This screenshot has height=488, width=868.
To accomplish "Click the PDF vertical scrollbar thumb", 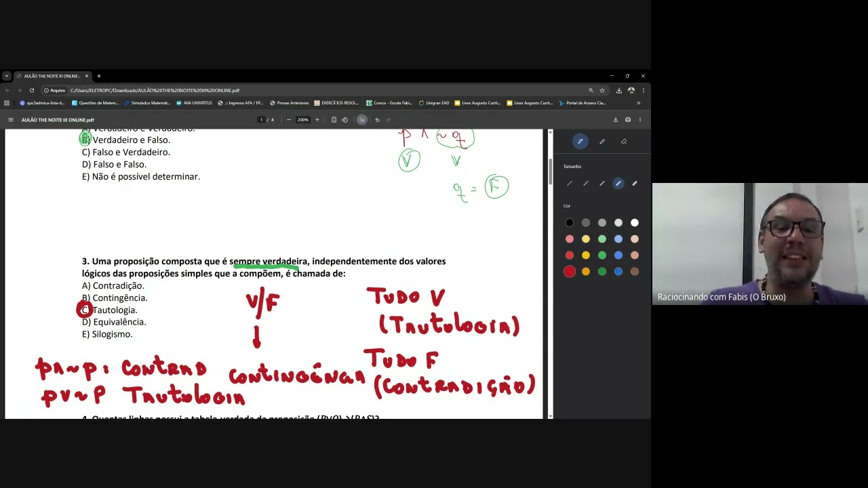I will click(550, 171).
